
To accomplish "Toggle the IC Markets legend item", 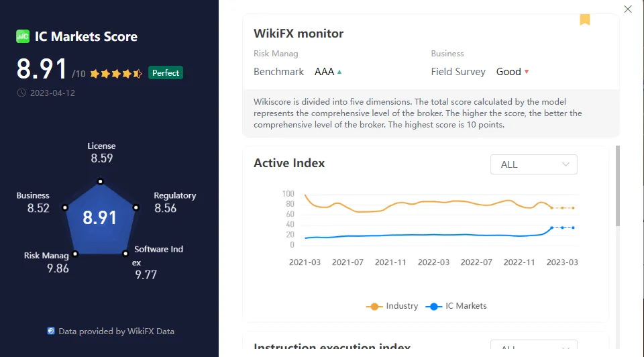I will 456,306.
